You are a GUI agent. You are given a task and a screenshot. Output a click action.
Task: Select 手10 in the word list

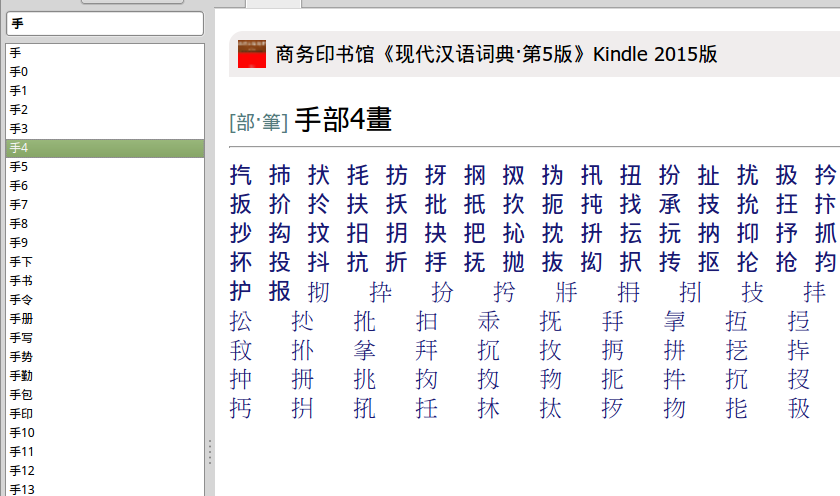pyautogui.click(x=105, y=433)
